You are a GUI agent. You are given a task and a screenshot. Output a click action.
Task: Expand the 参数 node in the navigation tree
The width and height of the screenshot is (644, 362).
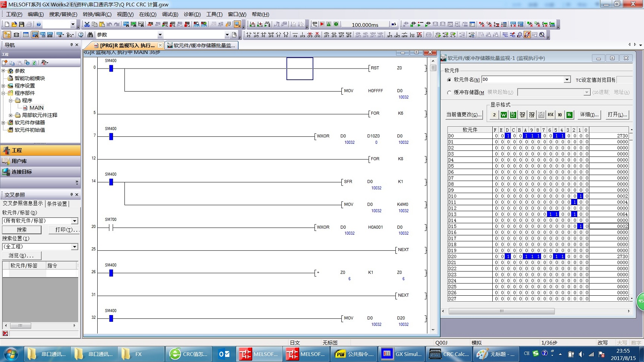click(4, 71)
